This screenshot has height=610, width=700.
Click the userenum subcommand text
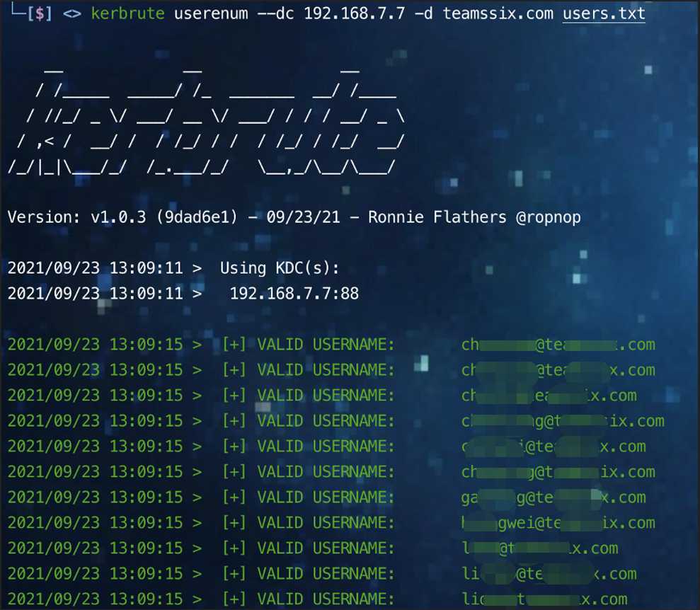point(211,13)
